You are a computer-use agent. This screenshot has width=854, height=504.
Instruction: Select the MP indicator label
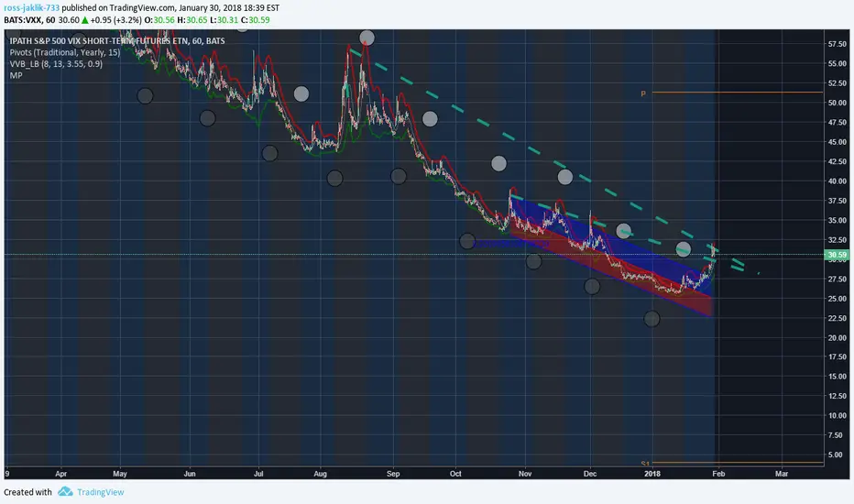coord(16,75)
